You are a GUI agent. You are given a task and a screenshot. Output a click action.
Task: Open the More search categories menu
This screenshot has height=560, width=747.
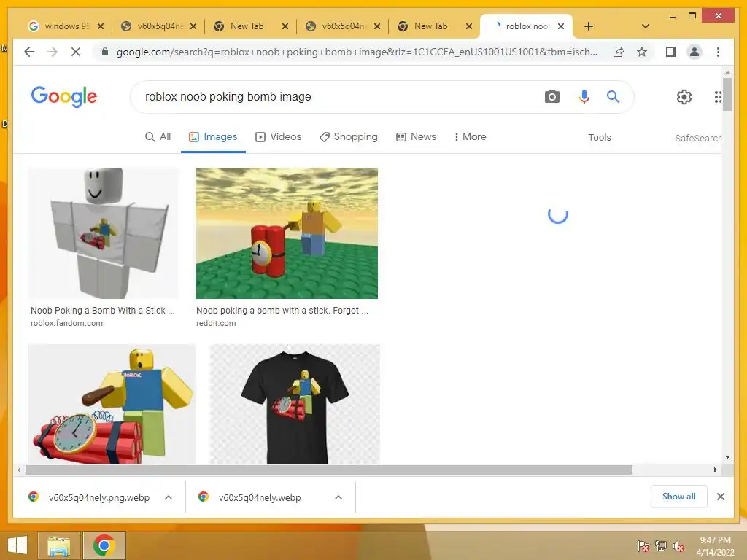(x=470, y=136)
